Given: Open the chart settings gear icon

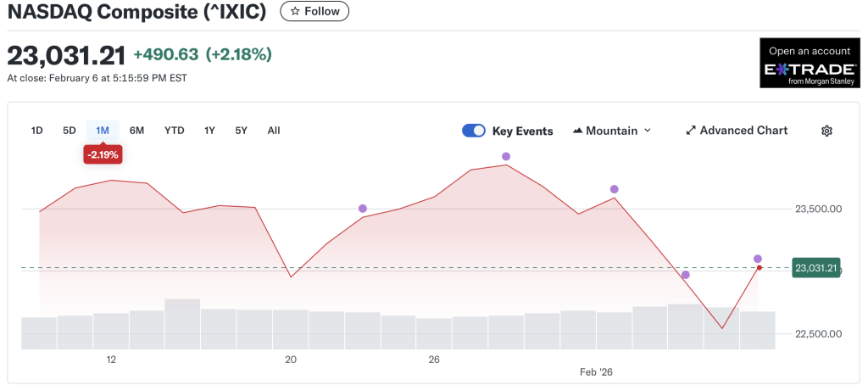Looking at the screenshot, I should (826, 131).
